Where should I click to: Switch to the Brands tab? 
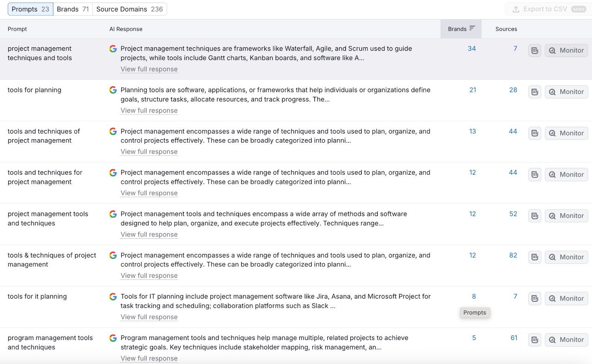point(73,9)
